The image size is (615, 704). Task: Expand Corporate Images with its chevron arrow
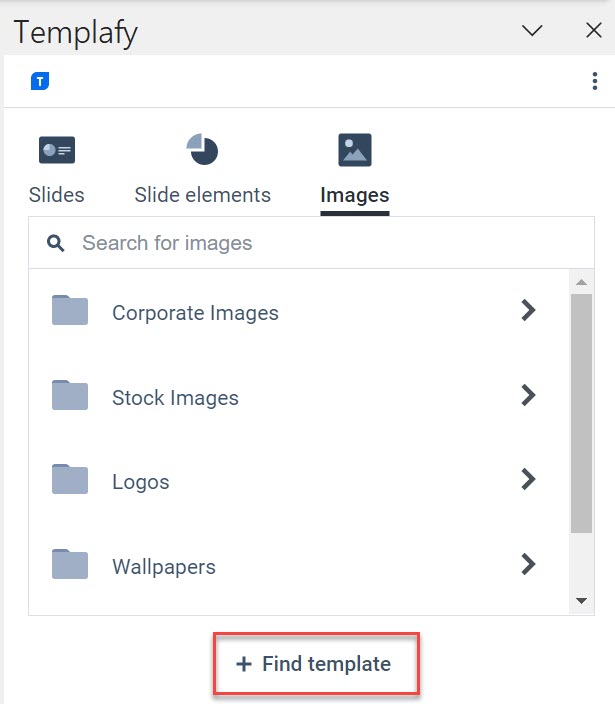(x=528, y=310)
